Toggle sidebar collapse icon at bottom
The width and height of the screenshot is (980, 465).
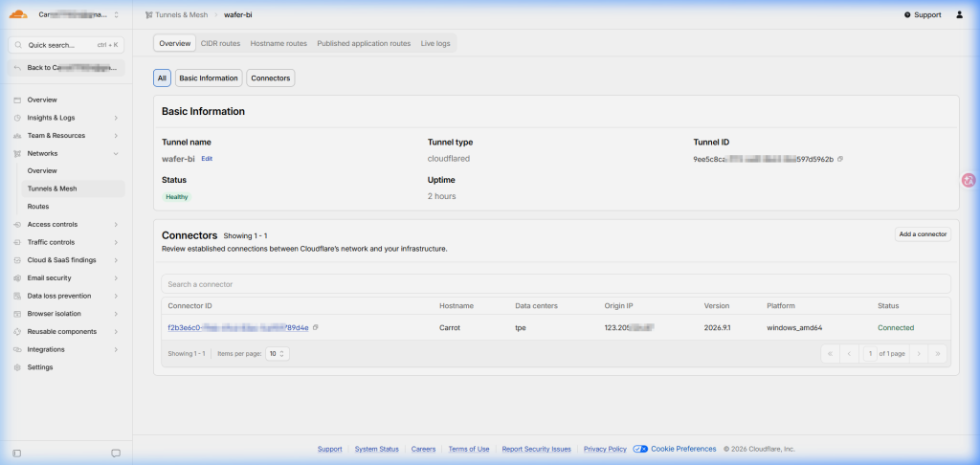pyautogui.click(x=17, y=454)
